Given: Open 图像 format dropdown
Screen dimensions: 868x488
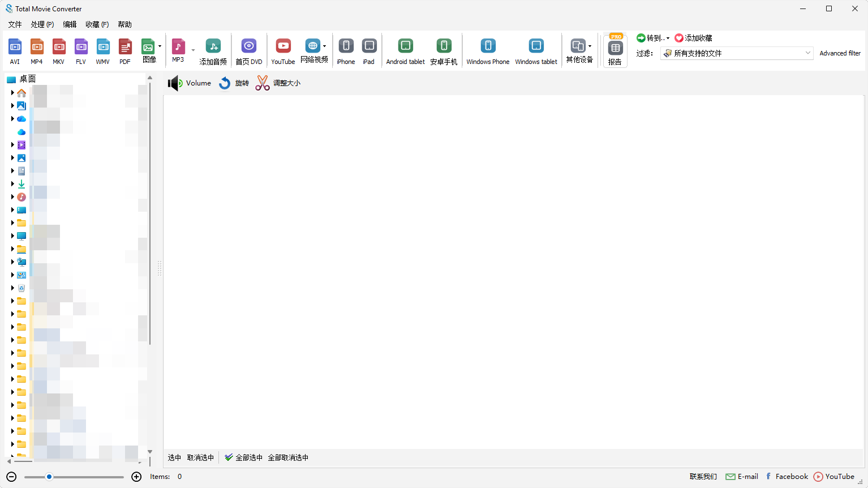Looking at the screenshot, I should 160,46.
